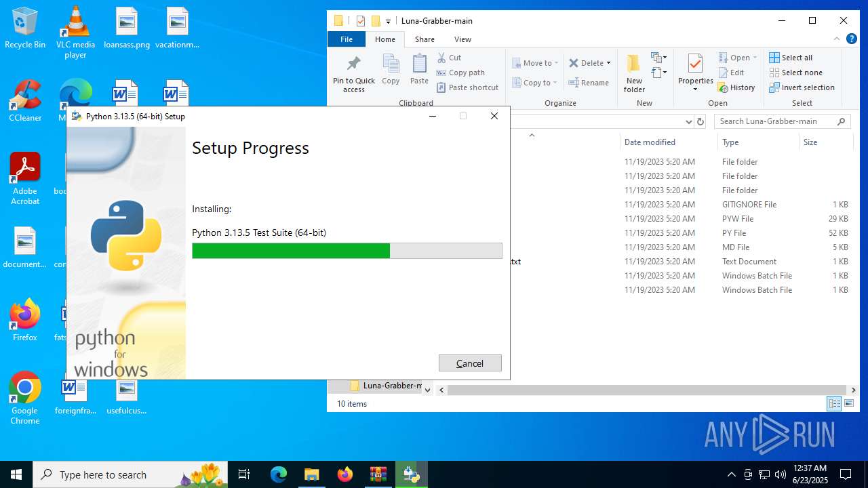868x488 pixels.
Task: Click Select none in the ribbon
Action: (795, 73)
